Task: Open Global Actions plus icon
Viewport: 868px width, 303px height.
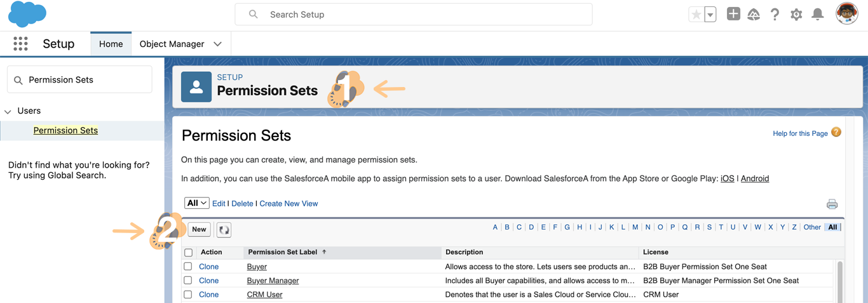Action: (x=733, y=14)
